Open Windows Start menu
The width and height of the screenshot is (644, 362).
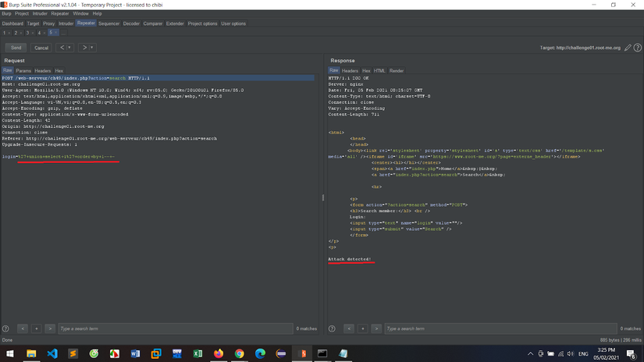(x=10, y=353)
